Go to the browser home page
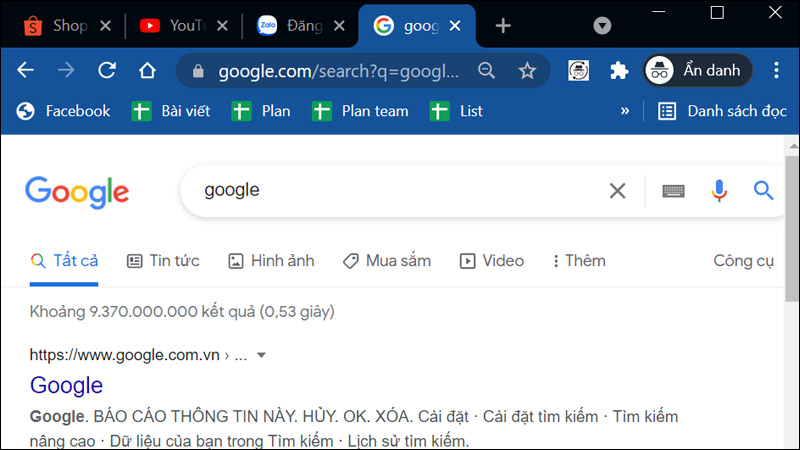The height and width of the screenshot is (450, 800). tap(147, 71)
